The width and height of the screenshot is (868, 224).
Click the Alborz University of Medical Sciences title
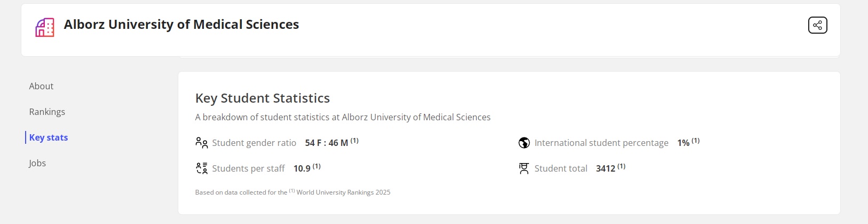click(182, 25)
